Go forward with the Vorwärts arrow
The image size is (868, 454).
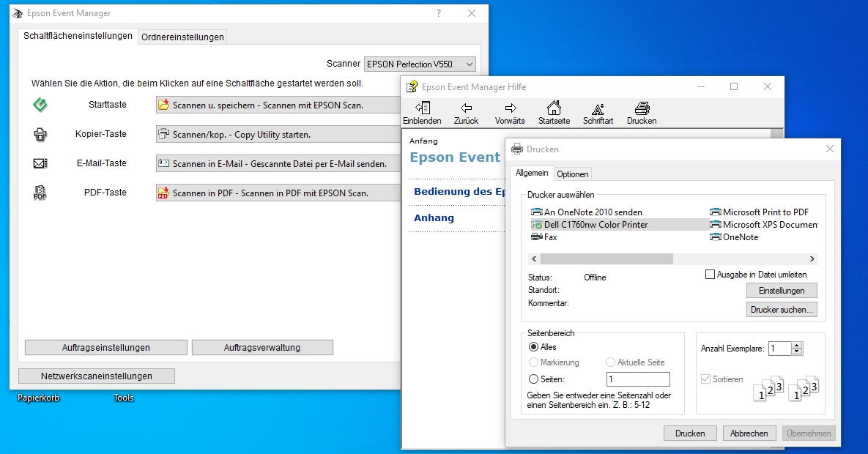coord(510,108)
